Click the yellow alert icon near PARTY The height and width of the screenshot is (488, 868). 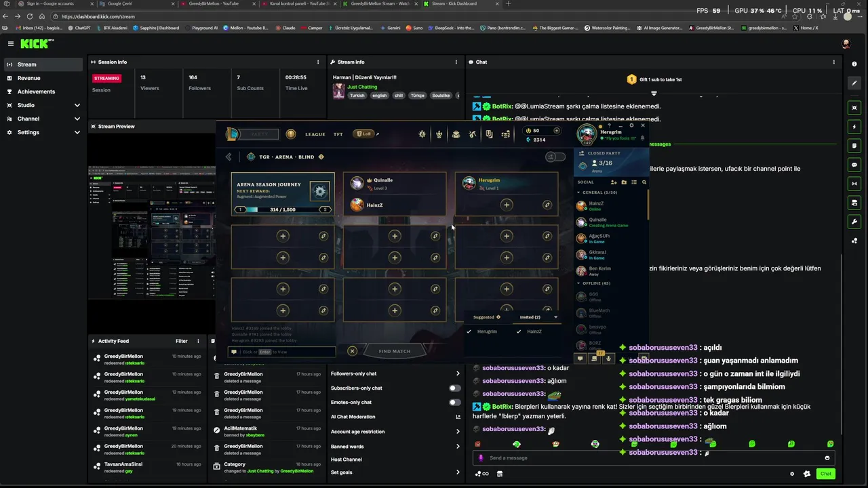tap(291, 134)
